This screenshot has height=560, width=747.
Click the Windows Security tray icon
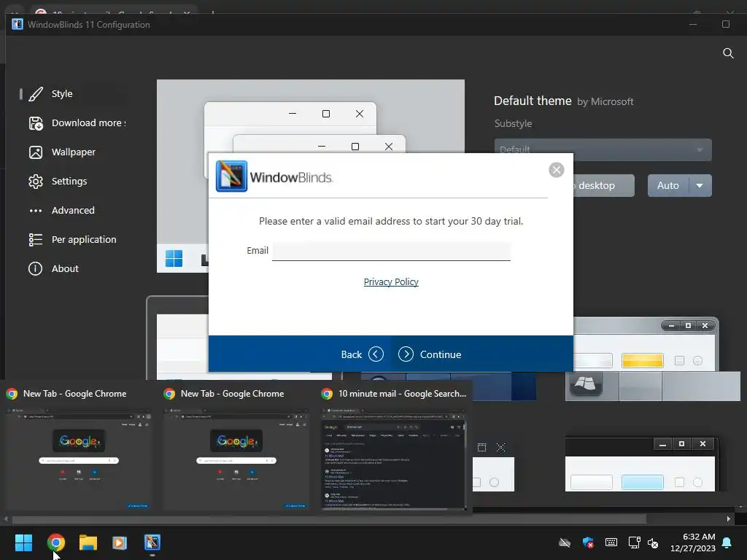pyautogui.click(x=588, y=542)
